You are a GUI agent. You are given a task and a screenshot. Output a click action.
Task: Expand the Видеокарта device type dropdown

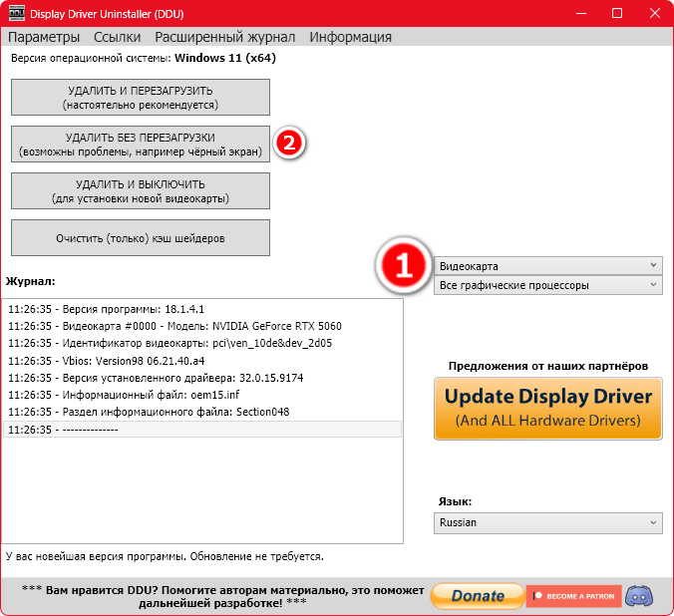click(x=548, y=266)
